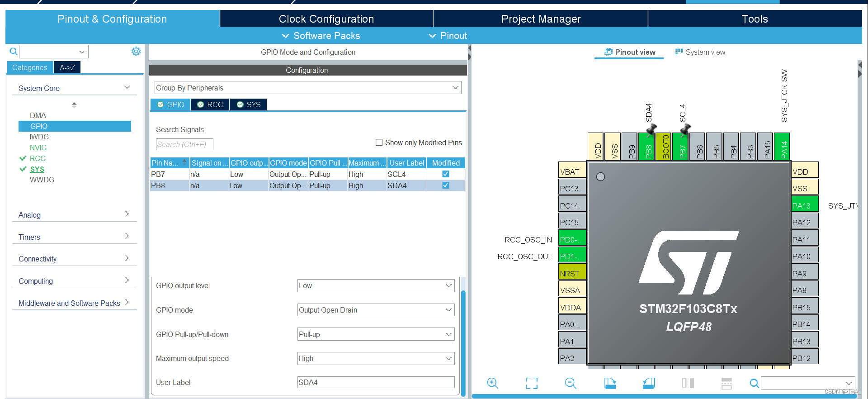Select pin PB7 on the chip
868x399 pixels.
(x=680, y=147)
